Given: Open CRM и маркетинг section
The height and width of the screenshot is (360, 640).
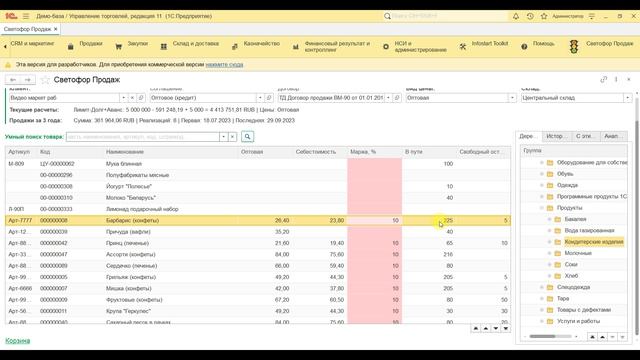Looking at the screenshot, I should [32, 44].
